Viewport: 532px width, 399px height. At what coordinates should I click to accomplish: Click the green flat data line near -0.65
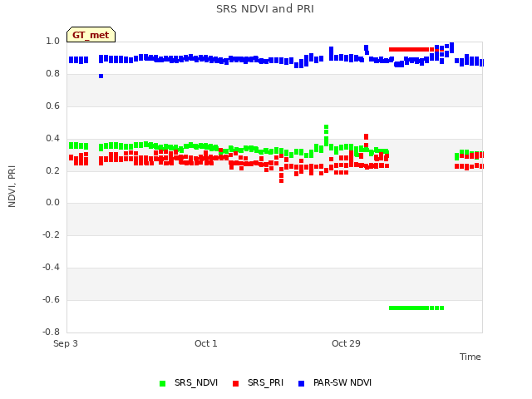click(416, 308)
